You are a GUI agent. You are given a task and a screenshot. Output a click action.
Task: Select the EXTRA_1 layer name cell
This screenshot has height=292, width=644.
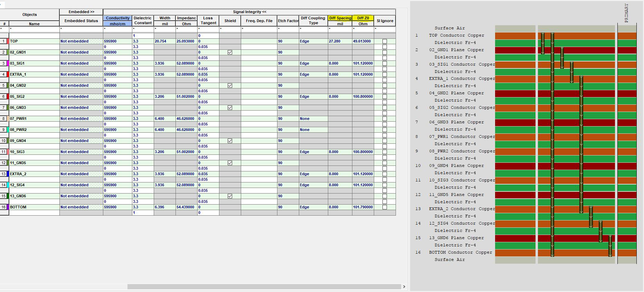click(x=34, y=74)
